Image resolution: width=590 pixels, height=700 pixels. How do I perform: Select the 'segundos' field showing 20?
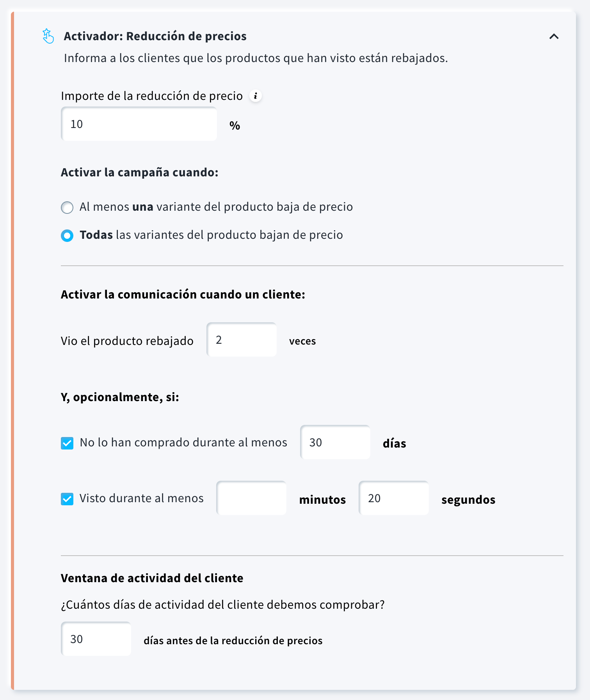click(x=393, y=498)
